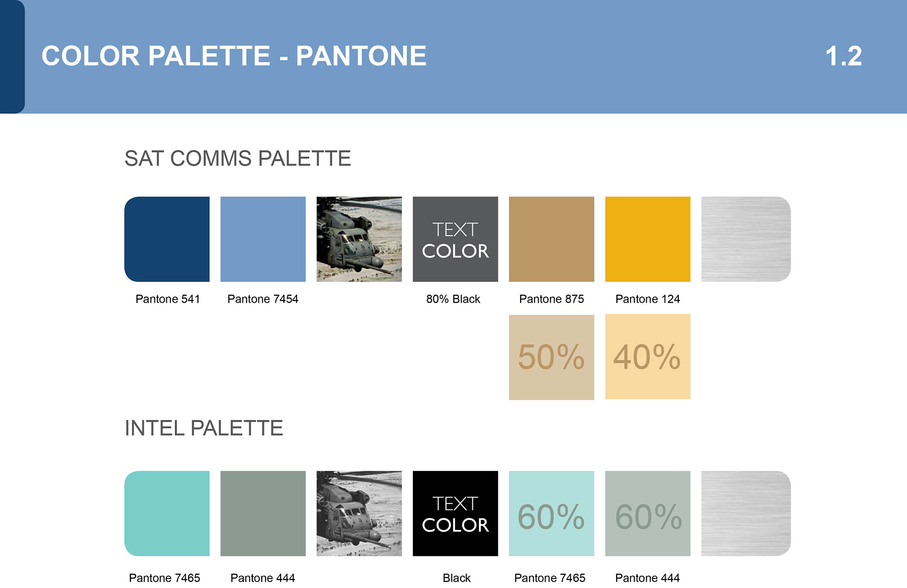Select the light blue Pantone 7454 swatch
This screenshot has height=588, width=907.
263,239
